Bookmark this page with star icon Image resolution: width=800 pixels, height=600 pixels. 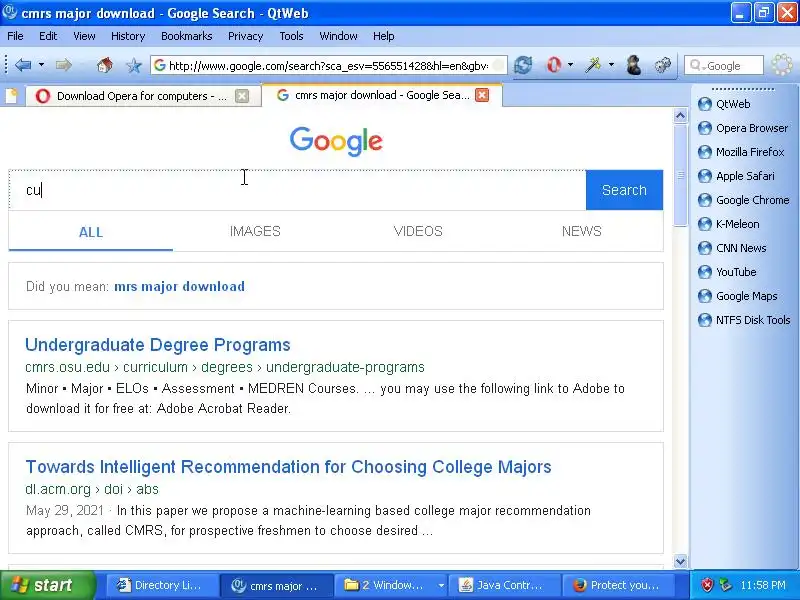[134, 65]
